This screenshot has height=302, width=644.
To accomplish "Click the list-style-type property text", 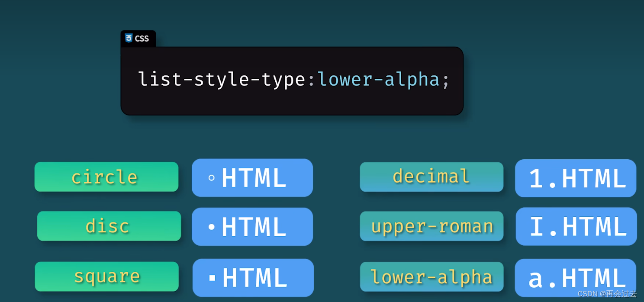I will [x=222, y=80].
